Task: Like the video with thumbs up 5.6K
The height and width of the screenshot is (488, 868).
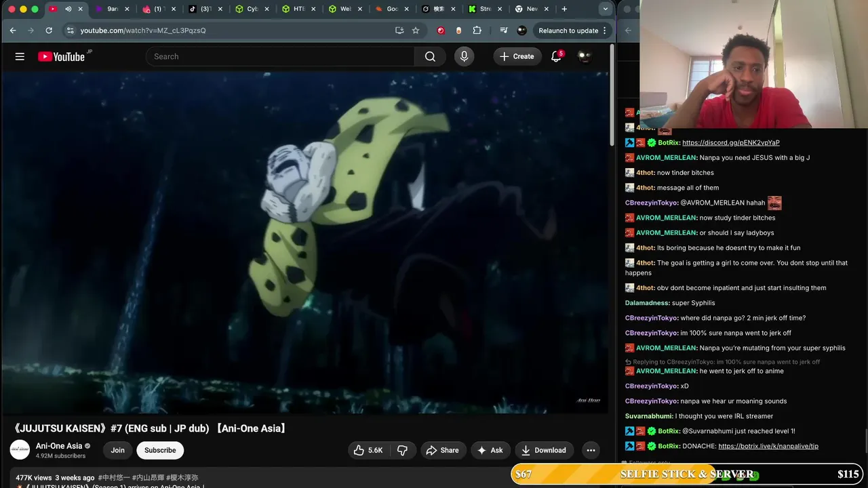Action: coord(368,450)
